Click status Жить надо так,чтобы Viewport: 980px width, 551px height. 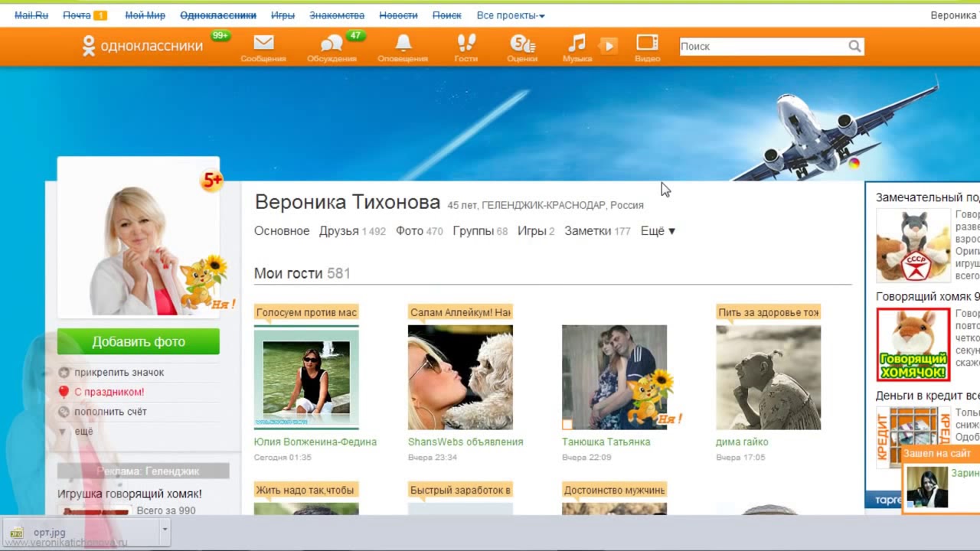coord(306,490)
